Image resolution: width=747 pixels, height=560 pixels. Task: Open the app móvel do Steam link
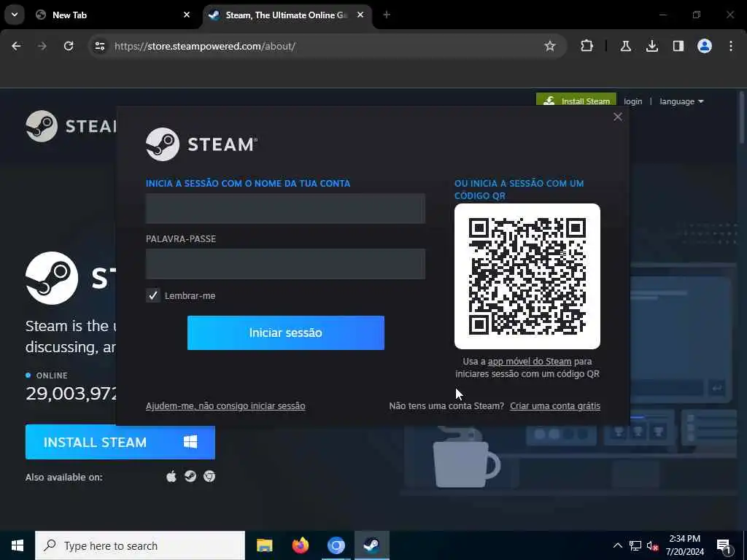coord(530,362)
